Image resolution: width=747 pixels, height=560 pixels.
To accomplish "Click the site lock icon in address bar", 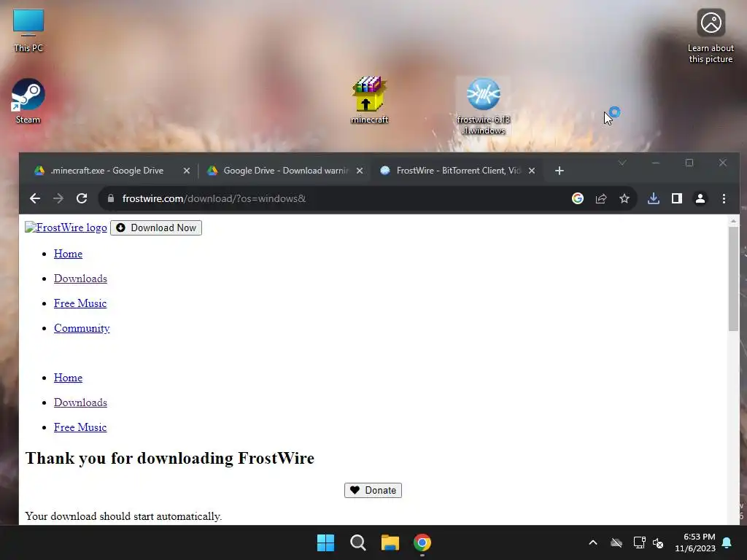I will 111,198.
